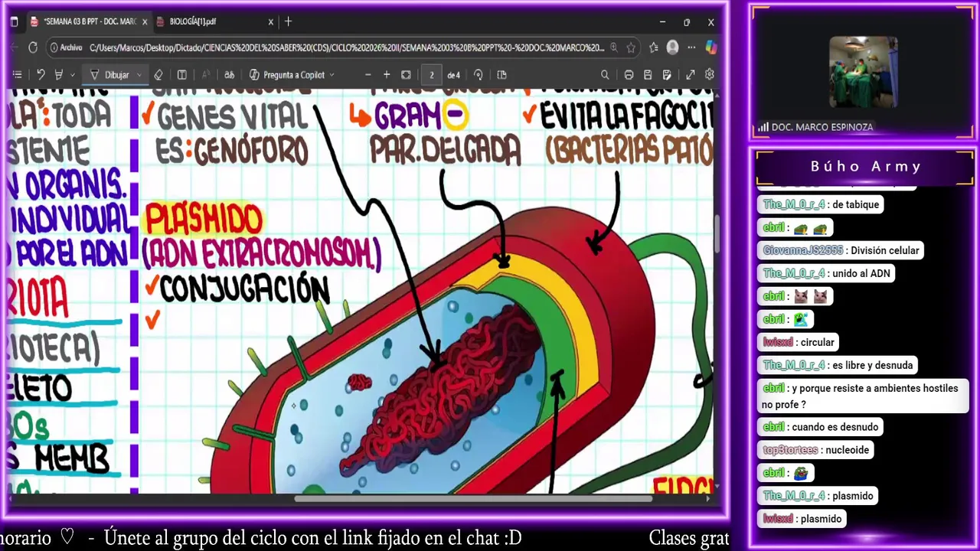Enter full screen with the expand arrows
Screen dimensions: 980x551
[x=690, y=74]
